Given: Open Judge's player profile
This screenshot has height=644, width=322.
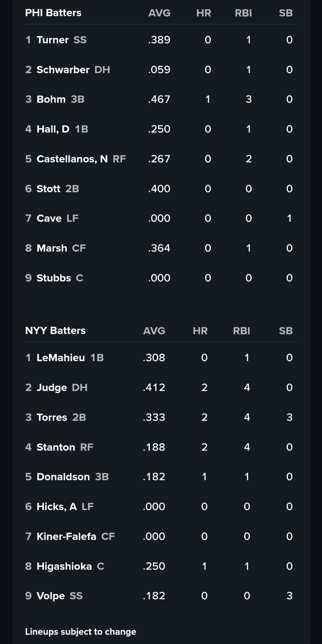Looking at the screenshot, I should (x=52, y=388).
